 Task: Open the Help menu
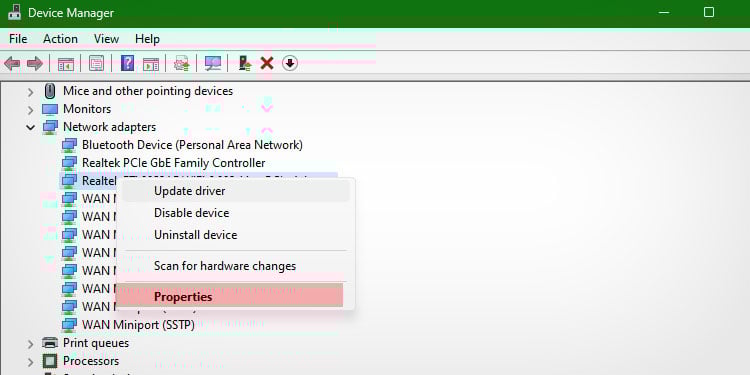pos(147,39)
